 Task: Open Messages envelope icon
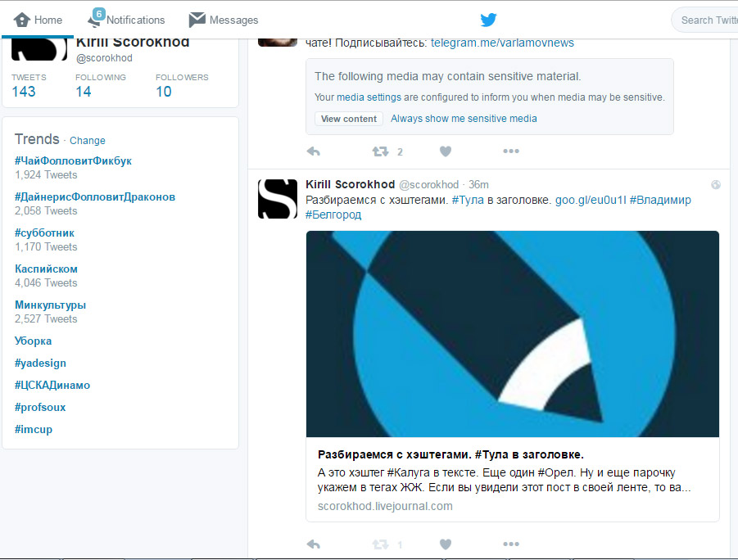click(197, 20)
